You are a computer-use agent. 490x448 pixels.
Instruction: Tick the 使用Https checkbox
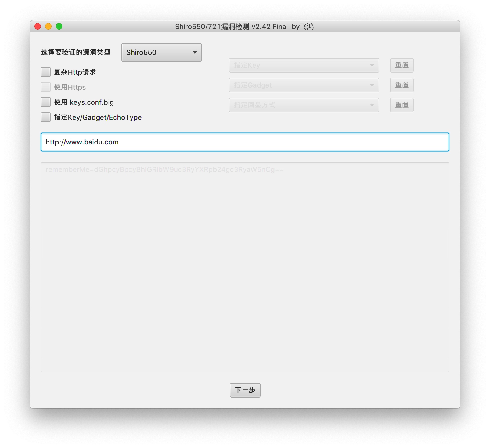[46, 87]
